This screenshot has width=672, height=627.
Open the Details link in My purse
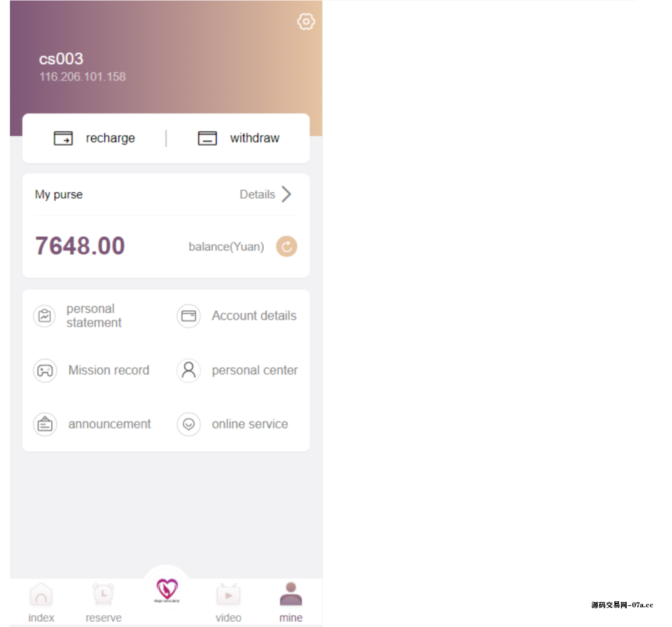pyautogui.click(x=257, y=194)
